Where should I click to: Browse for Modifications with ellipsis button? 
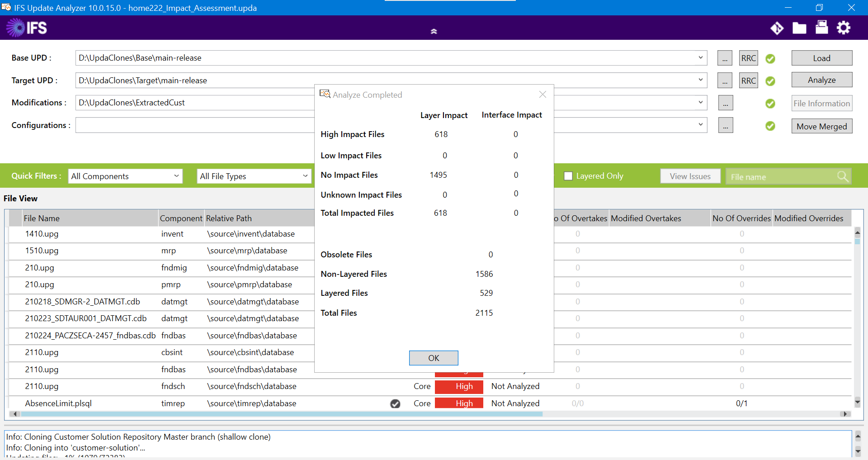725,103
